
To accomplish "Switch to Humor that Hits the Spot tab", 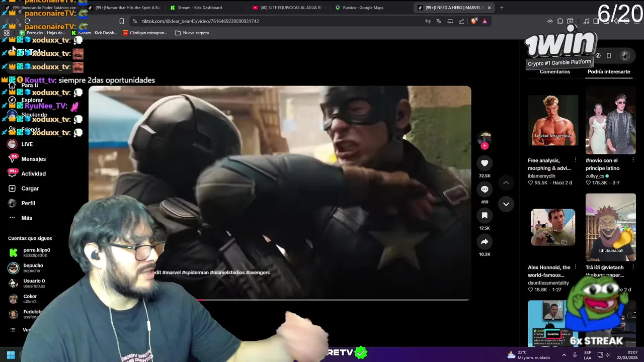I will tap(128, 8).
